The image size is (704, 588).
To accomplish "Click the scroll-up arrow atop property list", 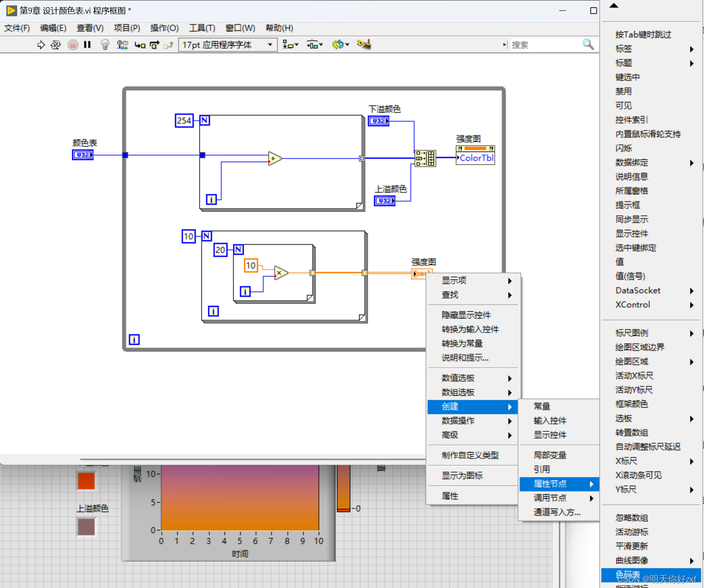I will tap(614, 6).
